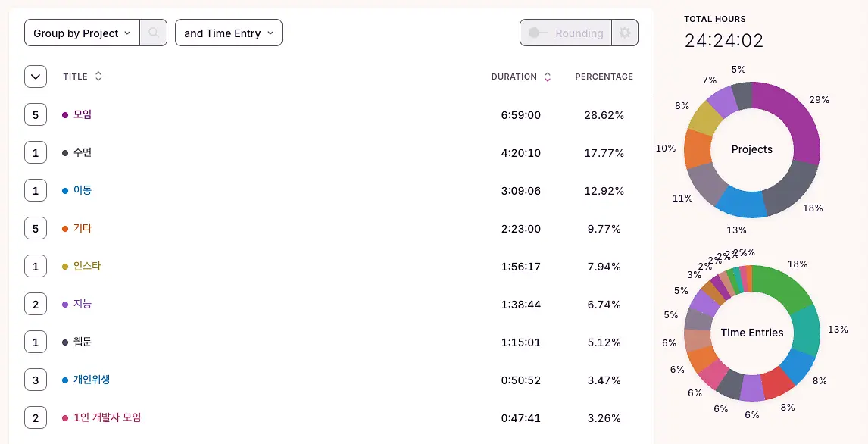Expand the 개인위생 group with 3 entries
Screen dimensions: 868x444
pyautogui.click(x=36, y=380)
